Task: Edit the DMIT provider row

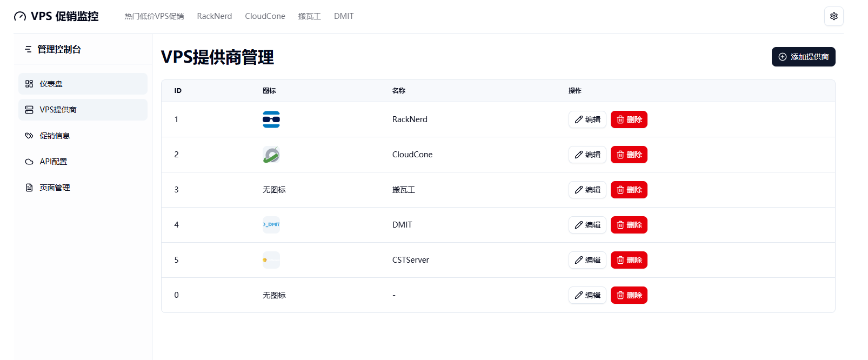Action: click(x=587, y=225)
